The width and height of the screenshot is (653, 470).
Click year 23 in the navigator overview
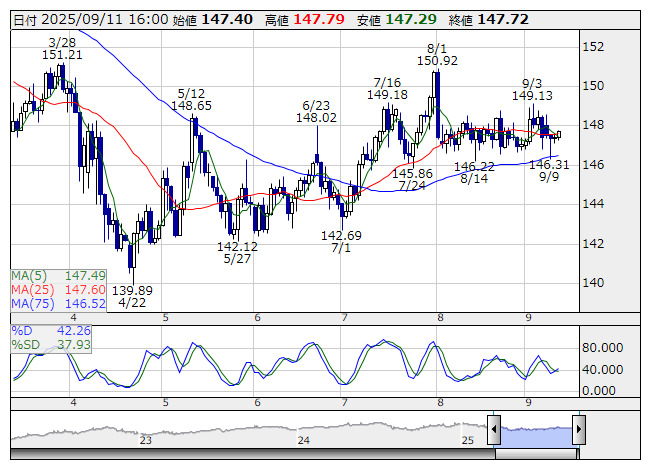pyautogui.click(x=146, y=439)
